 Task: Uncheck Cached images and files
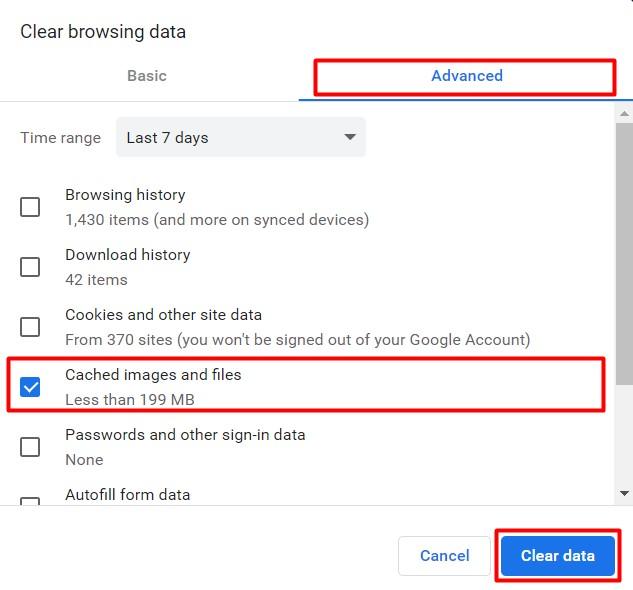pos(30,387)
